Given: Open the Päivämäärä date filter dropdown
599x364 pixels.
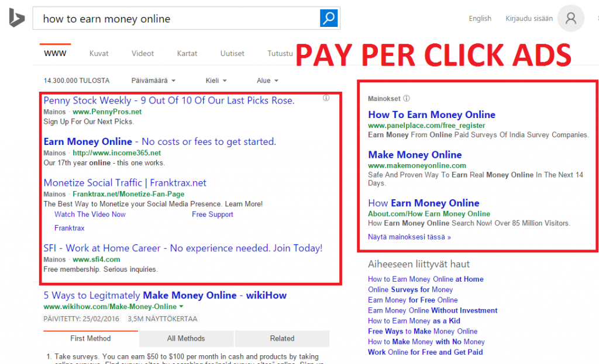Looking at the screenshot, I should coord(153,81).
